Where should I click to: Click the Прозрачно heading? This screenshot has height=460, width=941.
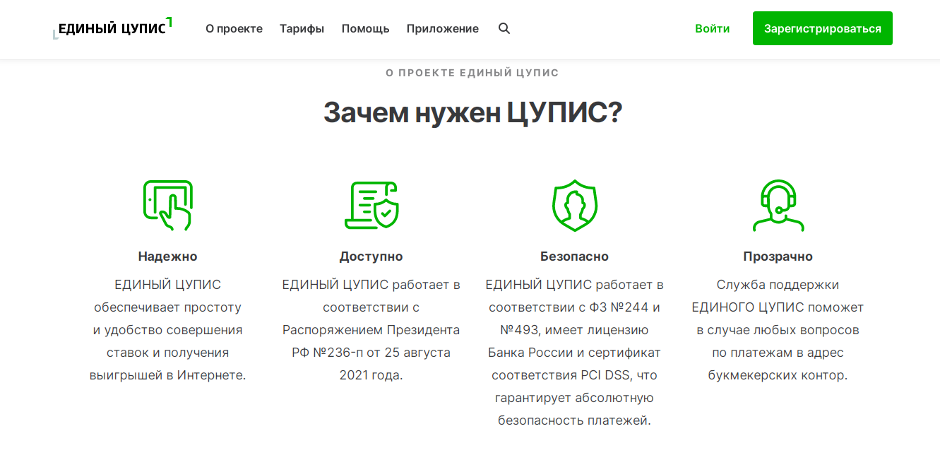pos(777,256)
